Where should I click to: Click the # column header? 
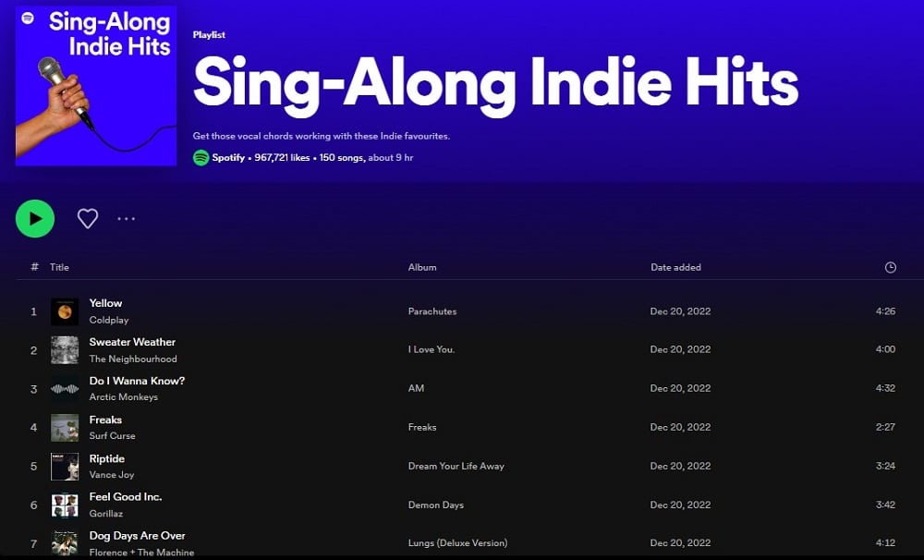point(34,267)
